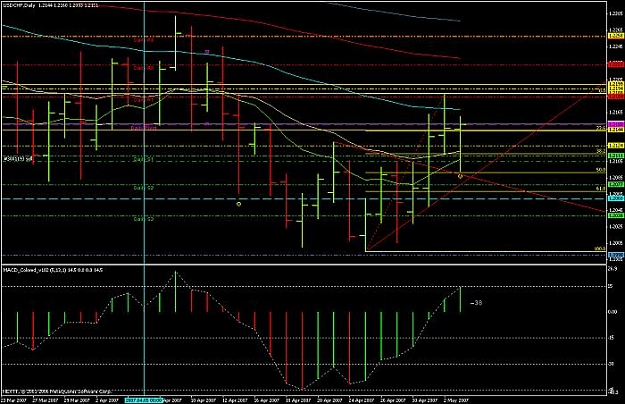Click the MACD_Colored_v102 indicator label
This screenshot has height=404, width=625.
tap(53, 270)
